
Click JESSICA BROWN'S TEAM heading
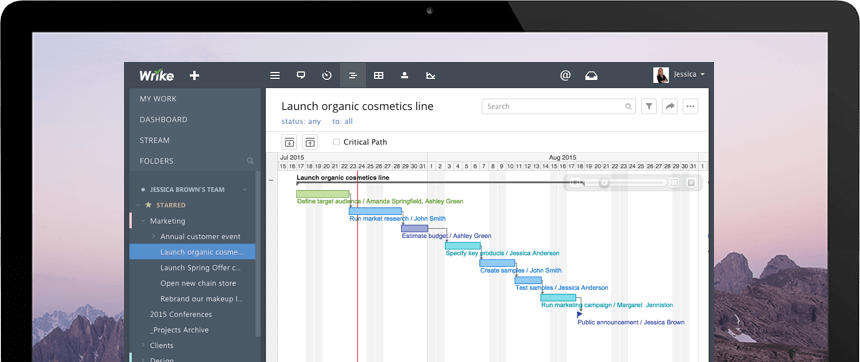click(187, 190)
